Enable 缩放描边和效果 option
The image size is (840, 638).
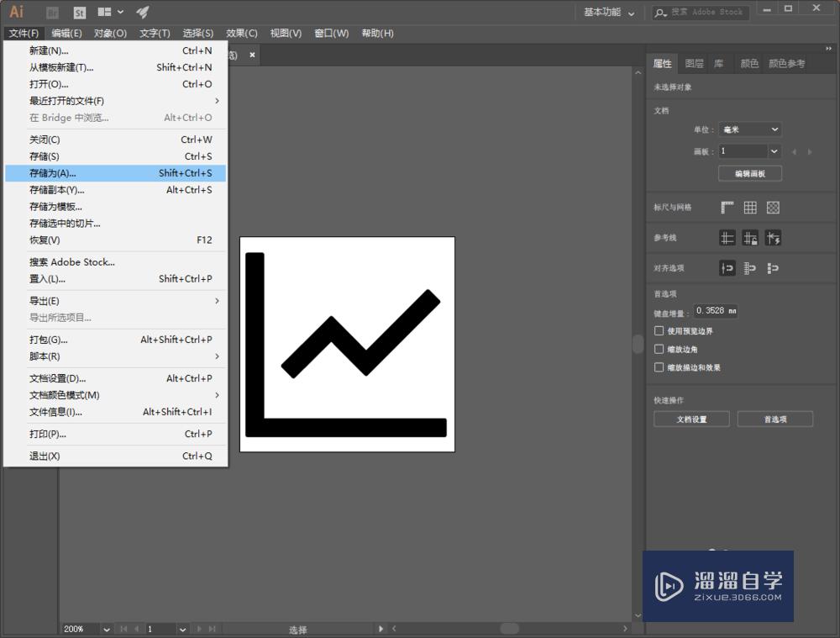pyautogui.click(x=659, y=367)
